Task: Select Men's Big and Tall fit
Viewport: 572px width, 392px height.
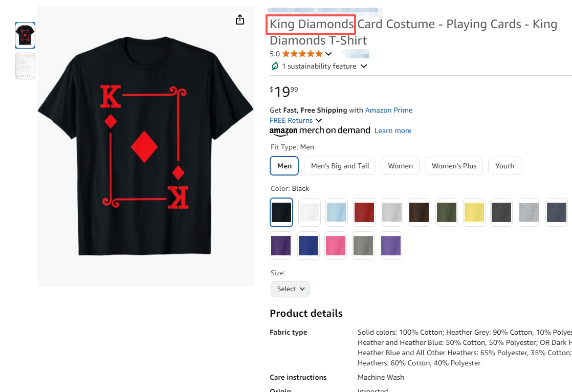Action: click(x=340, y=166)
